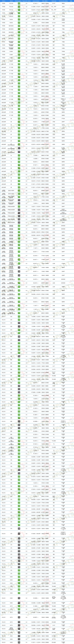
Task: Click the L462 body code cell
Action: pyautogui.click(x=54, y=194)
